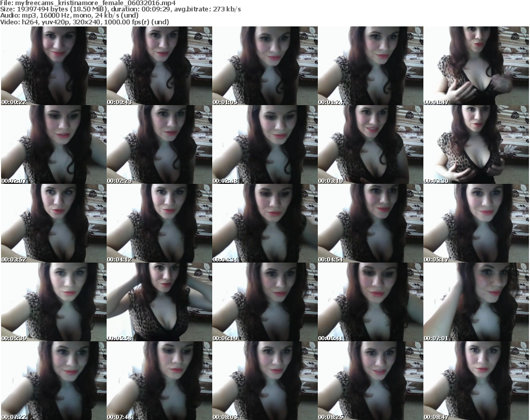Select the thumbnail stamped 00:05:17
Screen dimensions: 530x420
pos(476,223)
